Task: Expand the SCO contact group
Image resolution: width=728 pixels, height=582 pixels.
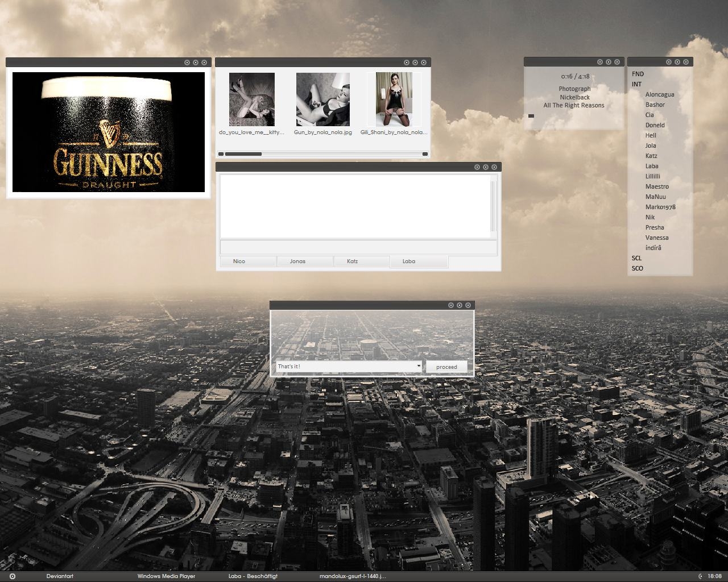Action: tap(637, 268)
